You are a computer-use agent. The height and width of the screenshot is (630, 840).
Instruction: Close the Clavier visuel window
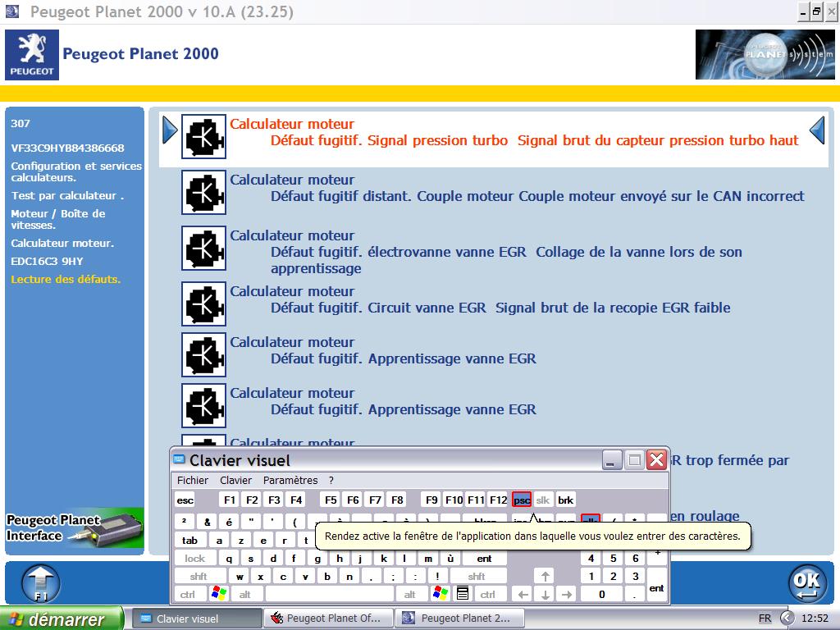coord(657,460)
